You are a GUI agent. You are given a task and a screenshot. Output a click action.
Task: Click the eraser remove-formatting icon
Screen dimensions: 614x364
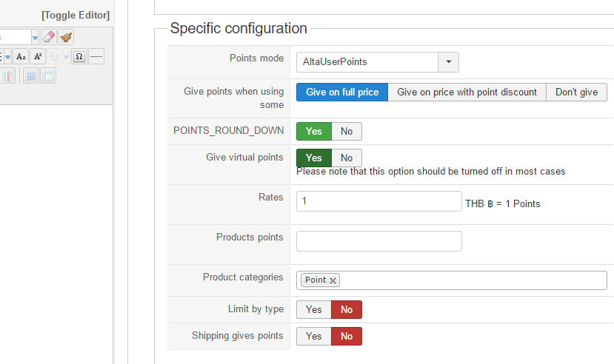(x=49, y=37)
